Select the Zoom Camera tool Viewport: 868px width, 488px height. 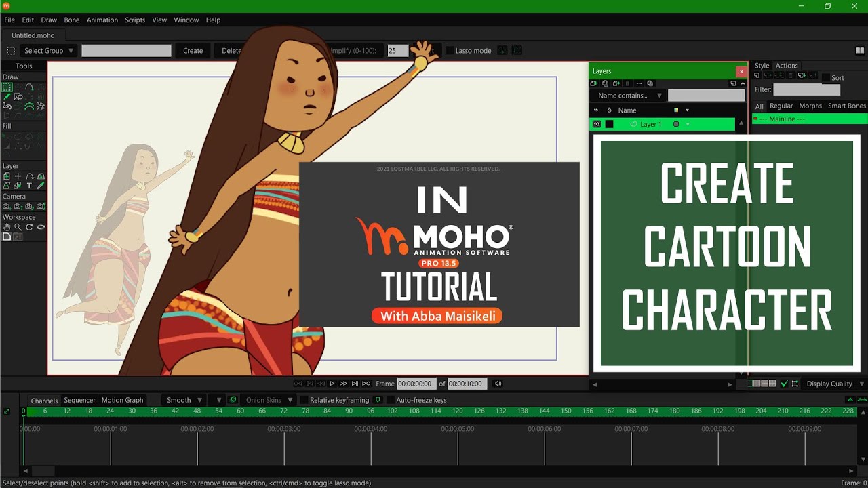click(x=18, y=206)
